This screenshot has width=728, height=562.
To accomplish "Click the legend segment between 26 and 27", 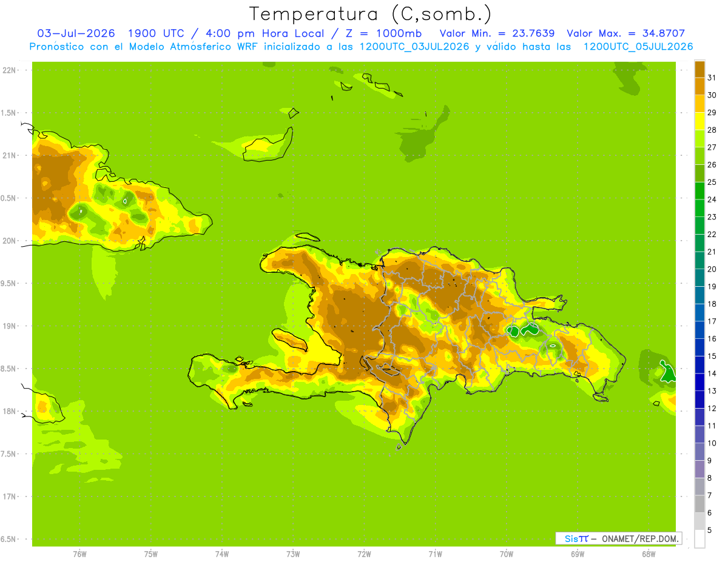I will [699, 156].
